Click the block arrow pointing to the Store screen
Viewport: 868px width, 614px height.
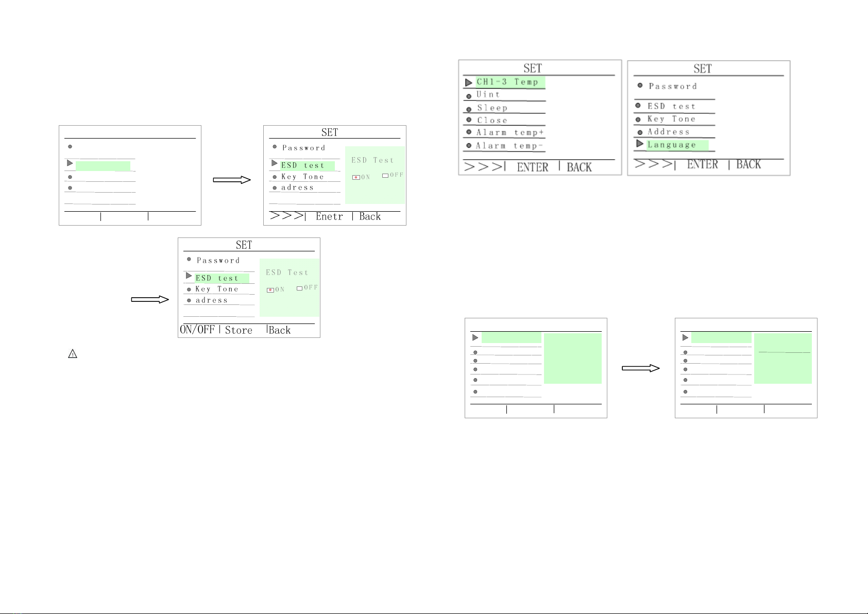coord(150,299)
